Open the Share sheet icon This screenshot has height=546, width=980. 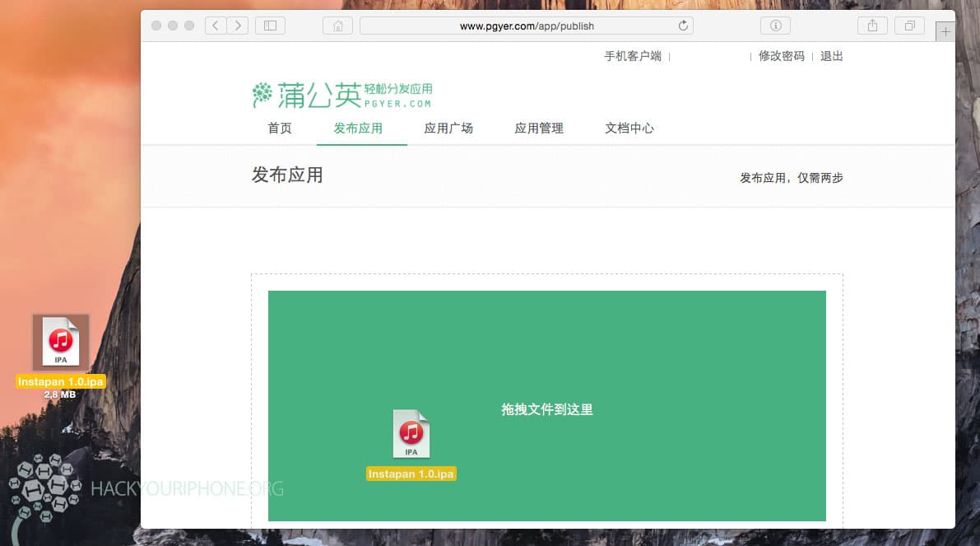tap(872, 26)
